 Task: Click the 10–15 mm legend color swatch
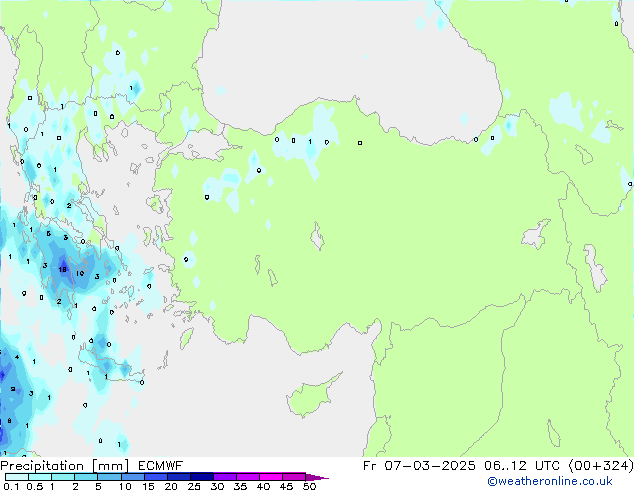[x=133, y=477]
